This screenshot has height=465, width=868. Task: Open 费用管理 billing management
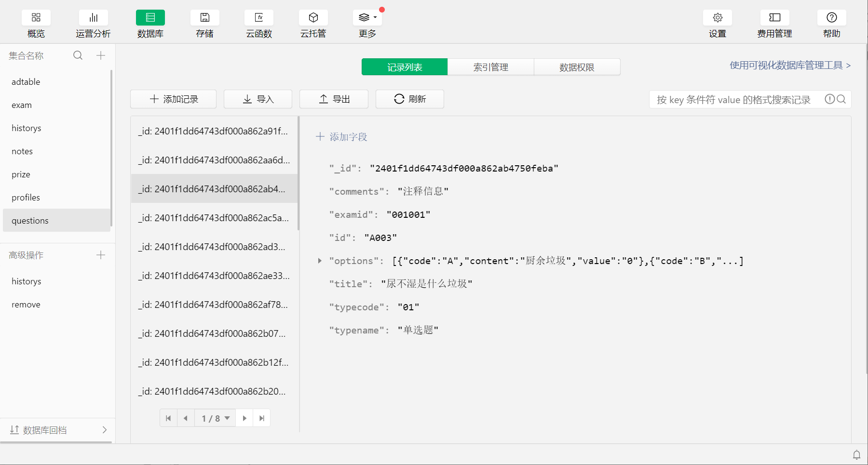774,18
